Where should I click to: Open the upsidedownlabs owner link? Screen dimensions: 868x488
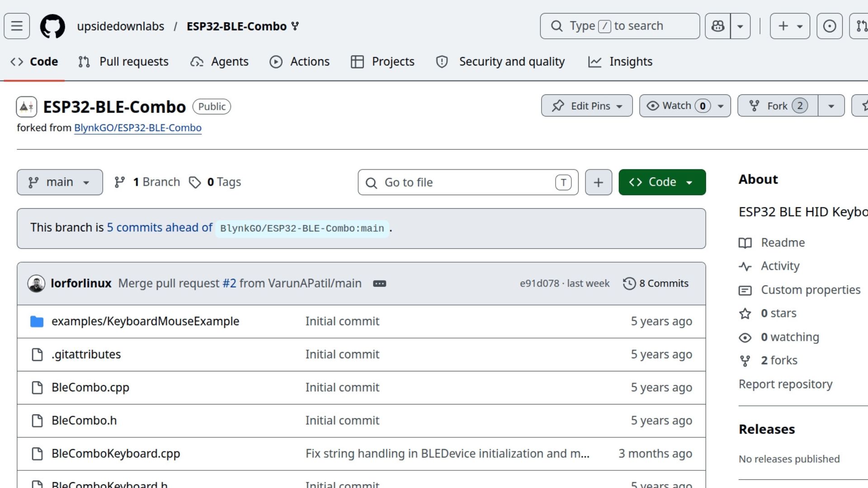pyautogui.click(x=120, y=26)
